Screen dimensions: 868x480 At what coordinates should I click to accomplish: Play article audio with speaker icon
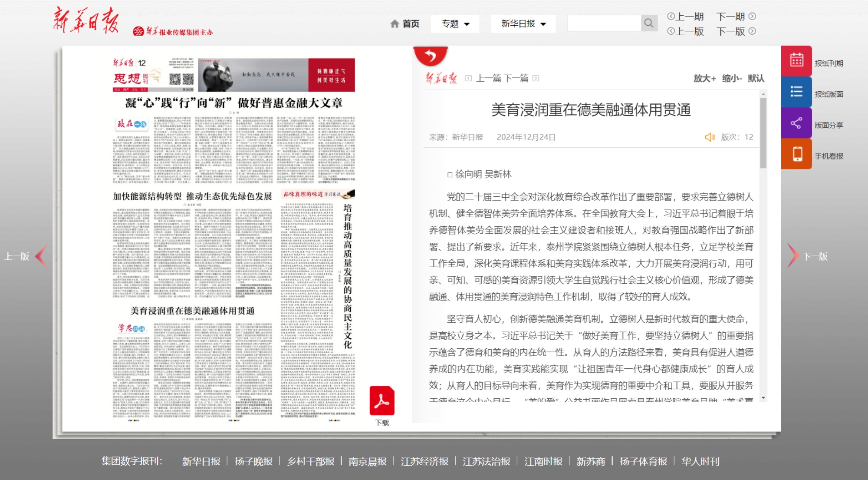click(710, 137)
